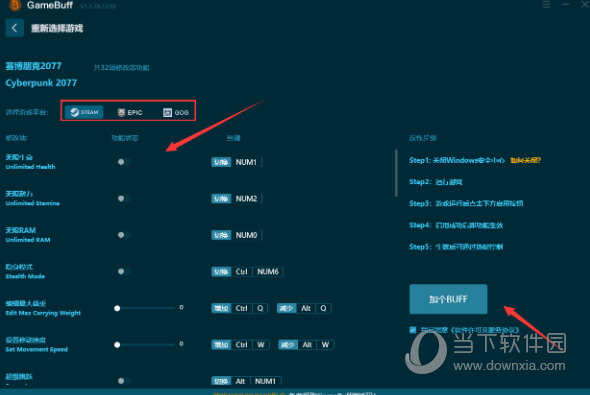590x395 pixels.
Task: Click the Step4 instruction text
Action: click(x=456, y=225)
